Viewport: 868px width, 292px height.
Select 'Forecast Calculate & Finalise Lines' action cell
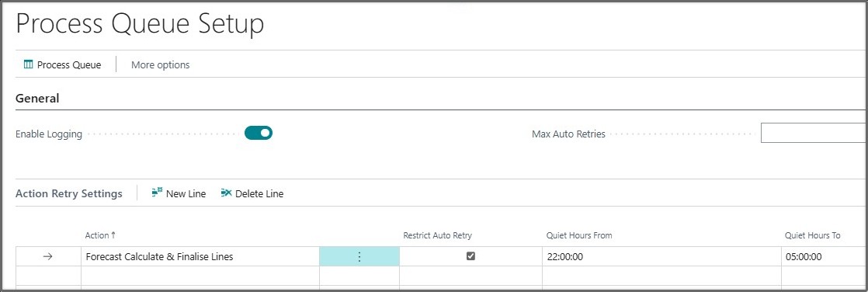(x=200, y=256)
